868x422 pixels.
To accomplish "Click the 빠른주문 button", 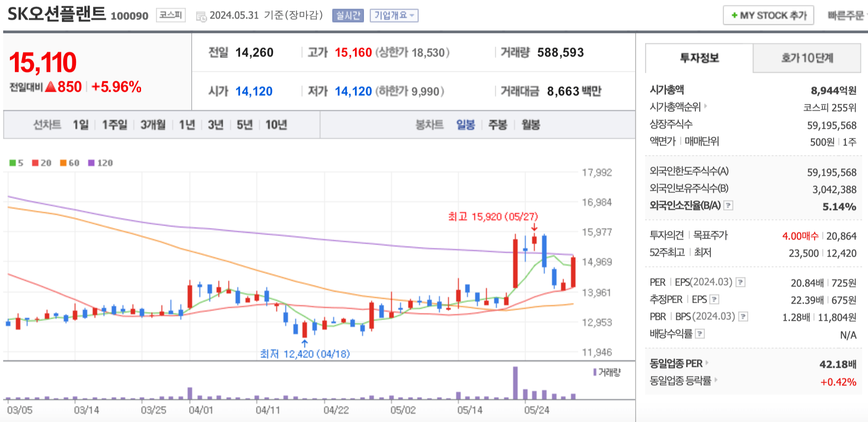I will pos(846,15).
